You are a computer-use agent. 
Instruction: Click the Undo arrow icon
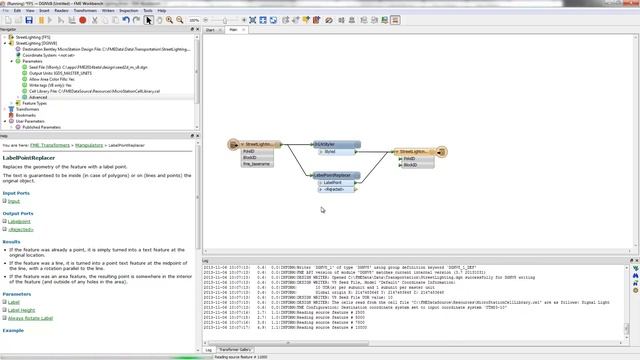126,20
